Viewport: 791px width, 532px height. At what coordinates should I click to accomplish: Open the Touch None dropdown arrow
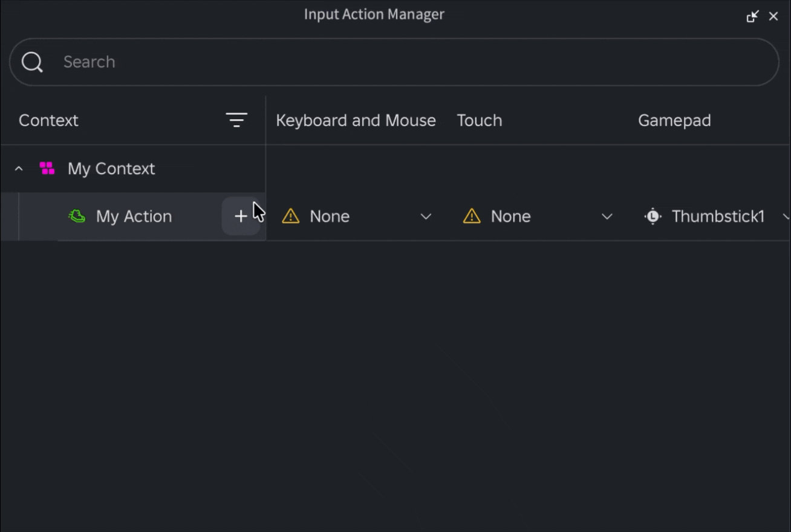[607, 216]
